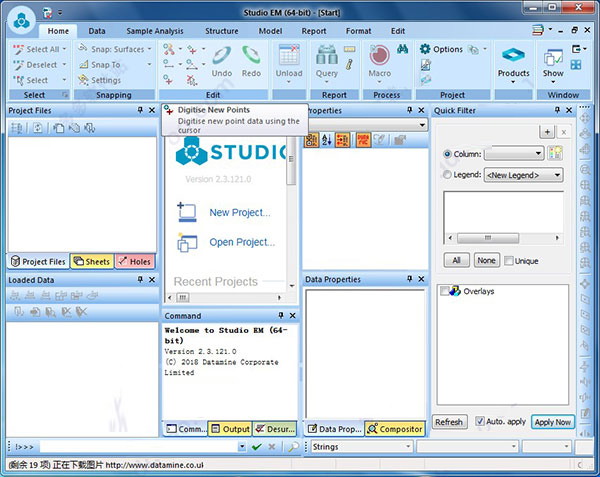Click the help books icon in the ribbon tab row
Image resolution: width=600 pixels, height=477 pixels.
538,30
